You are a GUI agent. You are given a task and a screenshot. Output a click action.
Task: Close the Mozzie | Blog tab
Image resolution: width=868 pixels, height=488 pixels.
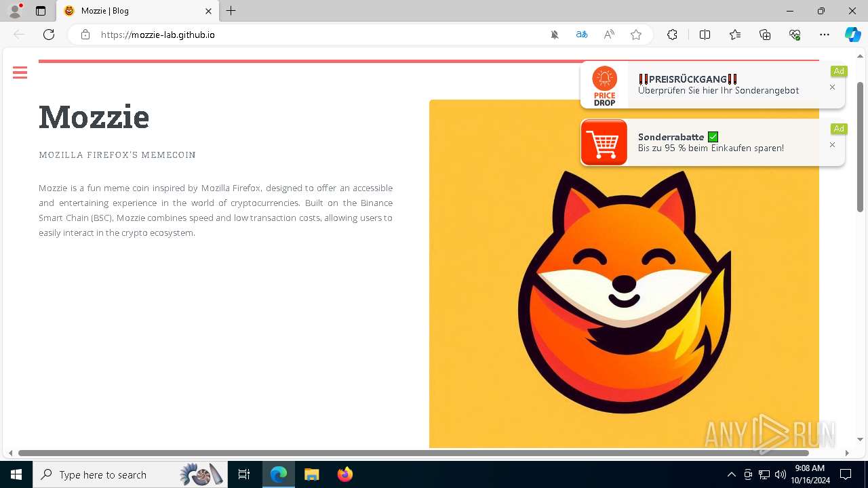tap(208, 11)
